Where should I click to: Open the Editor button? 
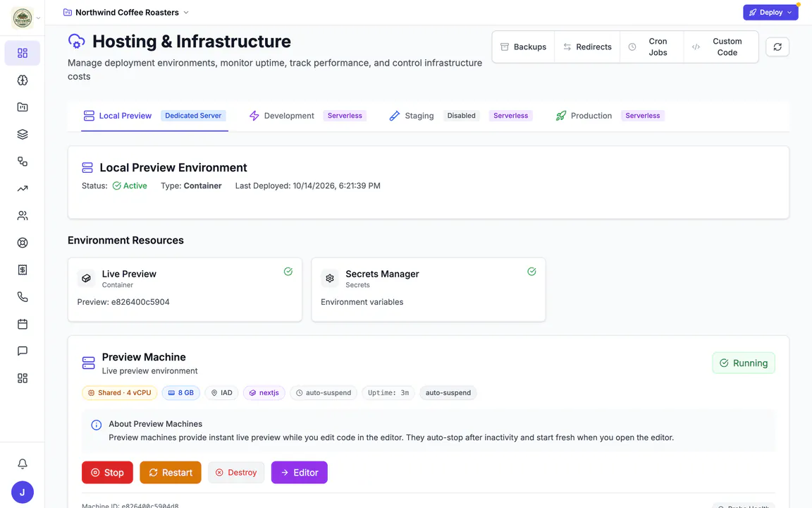pyautogui.click(x=300, y=472)
